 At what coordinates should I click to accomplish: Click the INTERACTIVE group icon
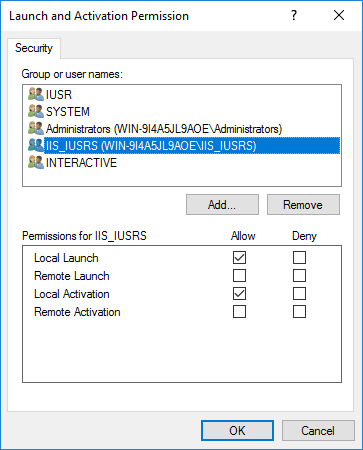click(x=36, y=162)
